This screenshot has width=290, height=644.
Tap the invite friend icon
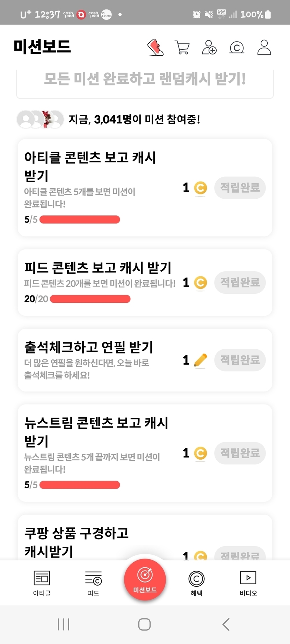pos(209,47)
